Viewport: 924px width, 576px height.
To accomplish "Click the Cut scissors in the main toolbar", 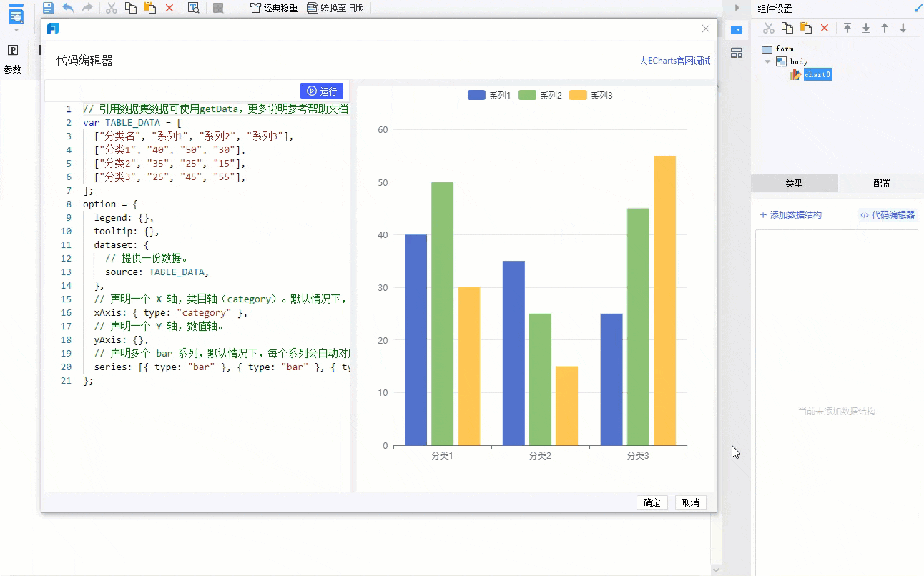I will (x=111, y=8).
